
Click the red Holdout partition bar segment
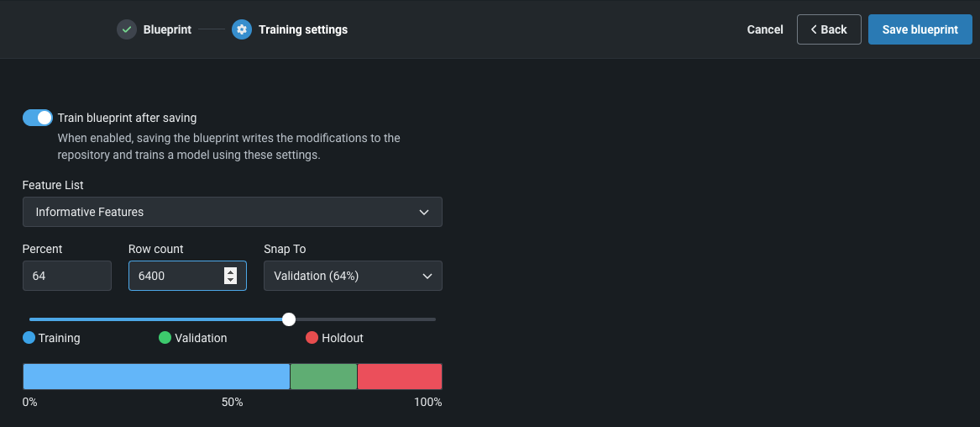(400, 377)
